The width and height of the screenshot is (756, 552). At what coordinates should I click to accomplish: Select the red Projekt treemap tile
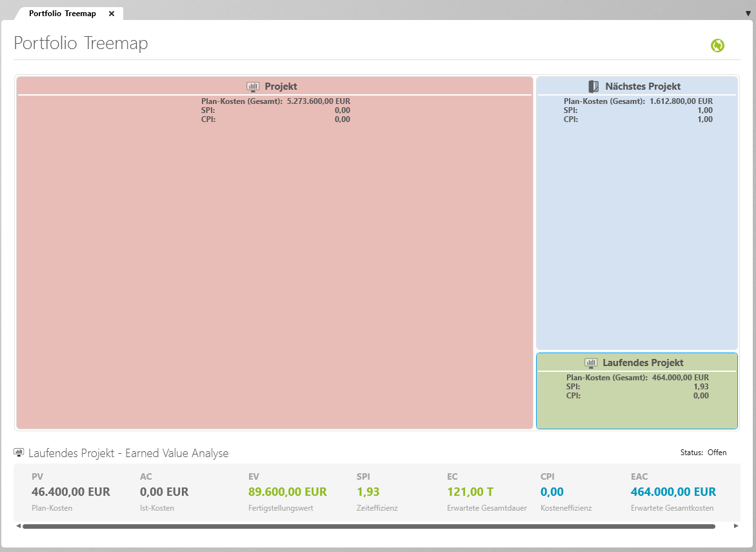point(275,271)
